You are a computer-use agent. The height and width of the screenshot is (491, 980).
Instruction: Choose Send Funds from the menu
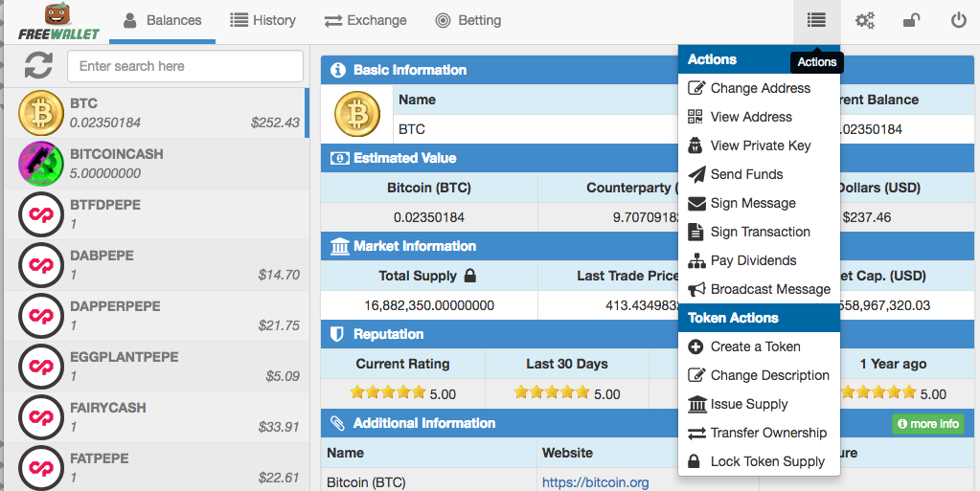[x=759, y=174]
